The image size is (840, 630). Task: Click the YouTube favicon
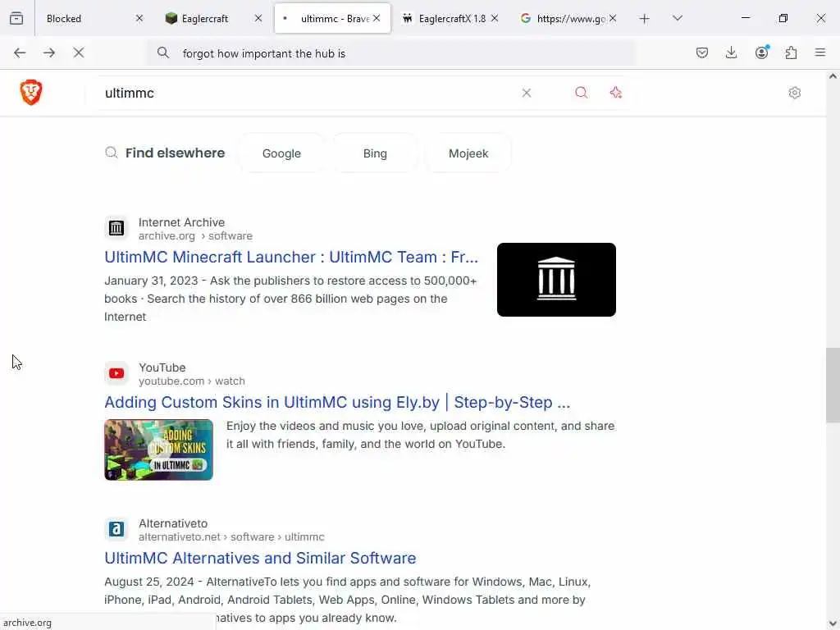pos(116,373)
